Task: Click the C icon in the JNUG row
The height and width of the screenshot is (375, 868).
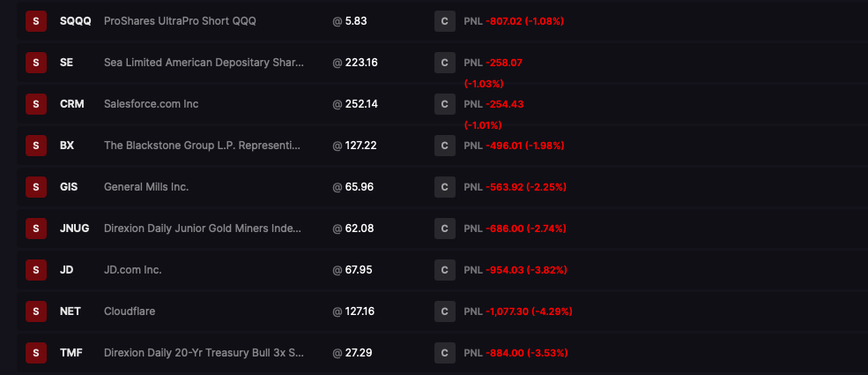Action: coord(444,229)
